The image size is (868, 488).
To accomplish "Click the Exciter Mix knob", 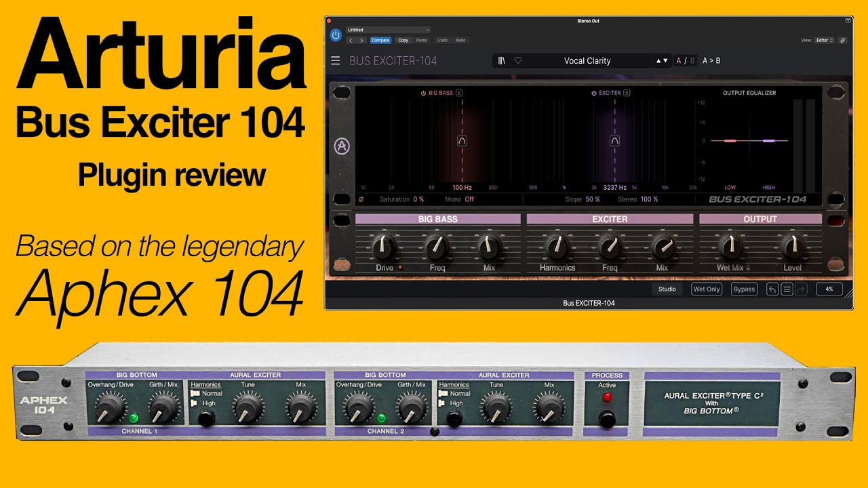I will coord(663,247).
